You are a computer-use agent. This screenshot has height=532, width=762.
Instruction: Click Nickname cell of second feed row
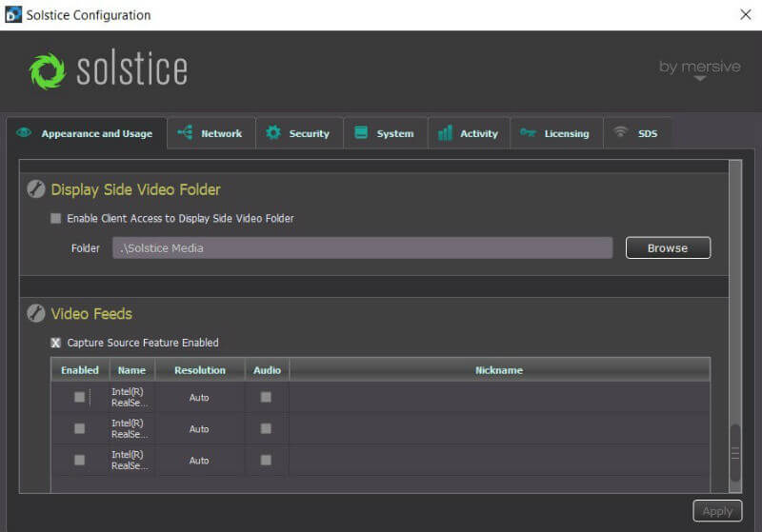click(499, 429)
